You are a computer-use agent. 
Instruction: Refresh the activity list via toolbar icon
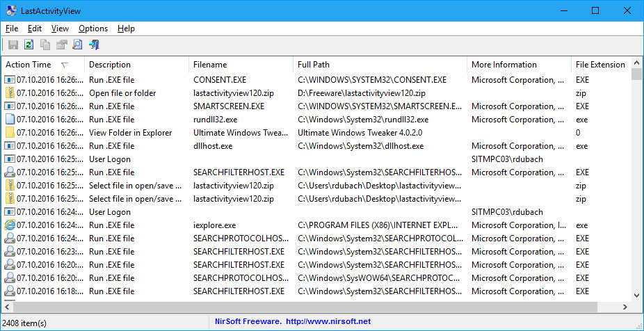(29, 45)
